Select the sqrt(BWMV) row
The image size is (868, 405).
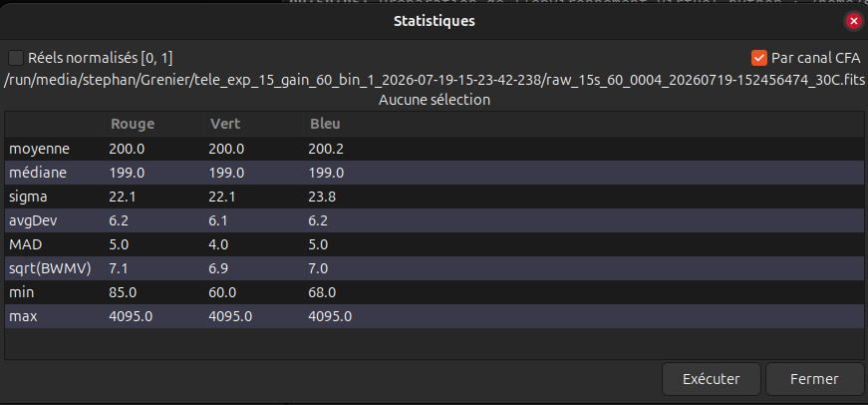click(434, 268)
